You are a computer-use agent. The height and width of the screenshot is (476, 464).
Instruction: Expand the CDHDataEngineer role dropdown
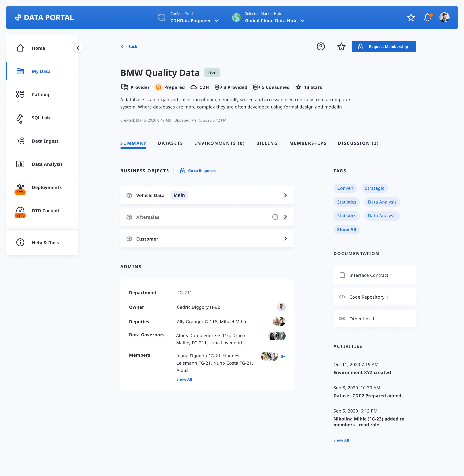point(217,21)
